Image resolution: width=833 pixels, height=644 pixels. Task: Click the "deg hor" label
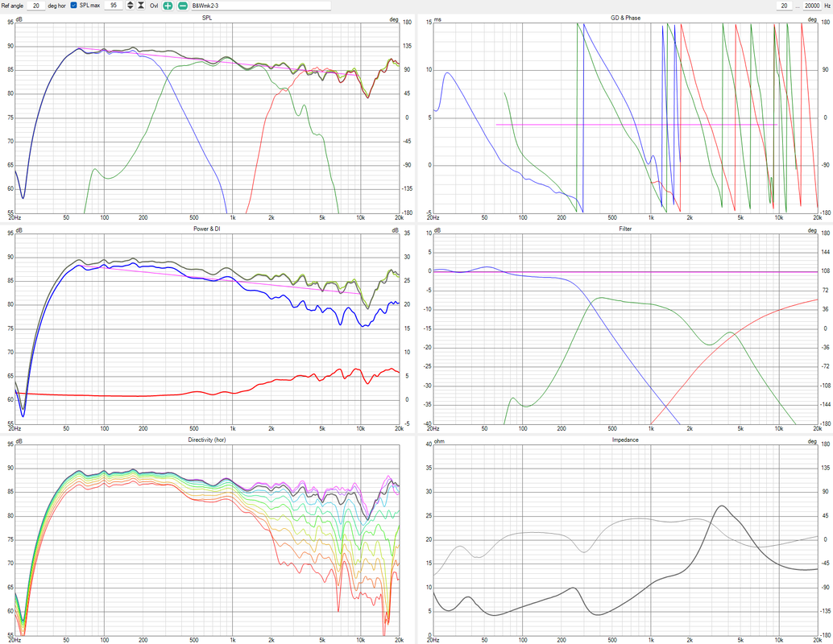click(x=57, y=6)
